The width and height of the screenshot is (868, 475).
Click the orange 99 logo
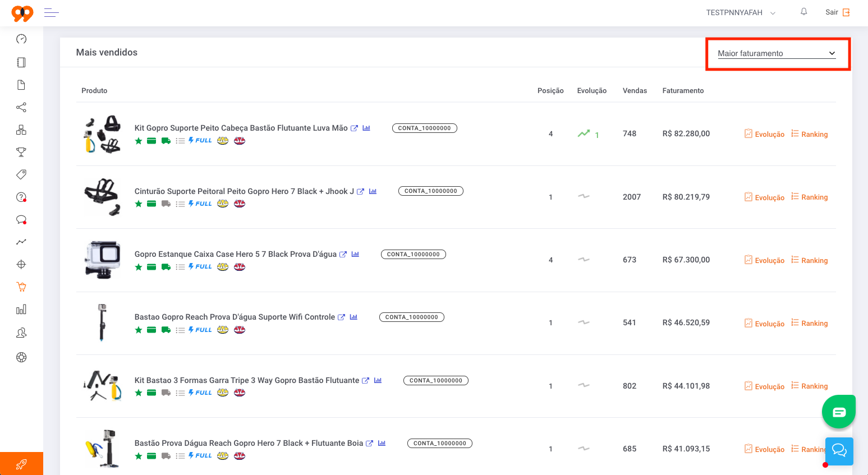(22, 13)
